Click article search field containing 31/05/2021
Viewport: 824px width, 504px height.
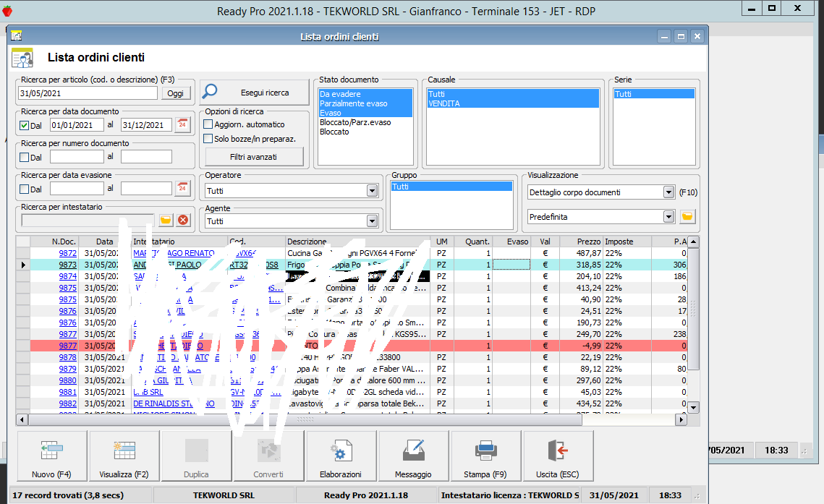click(x=88, y=93)
